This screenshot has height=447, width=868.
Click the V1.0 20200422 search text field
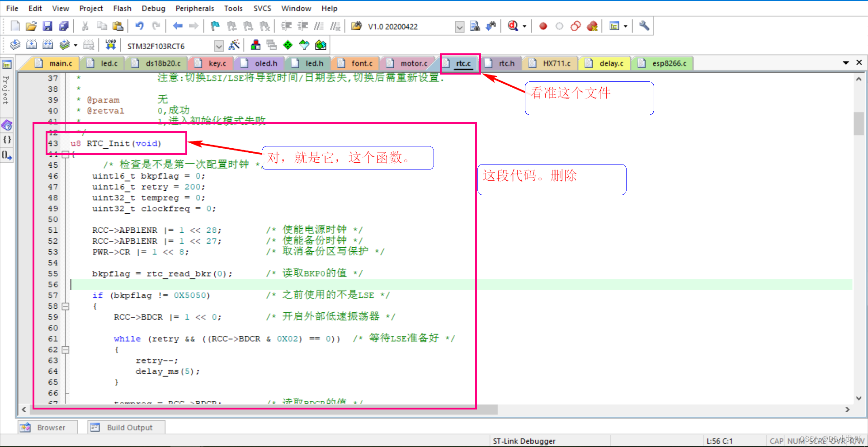pos(410,27)
